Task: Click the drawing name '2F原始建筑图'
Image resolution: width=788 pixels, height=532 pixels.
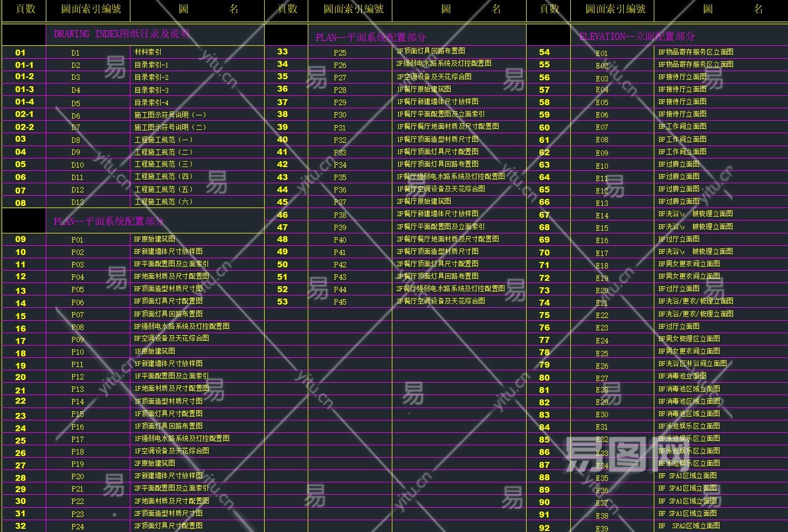Action: (155, 463)
